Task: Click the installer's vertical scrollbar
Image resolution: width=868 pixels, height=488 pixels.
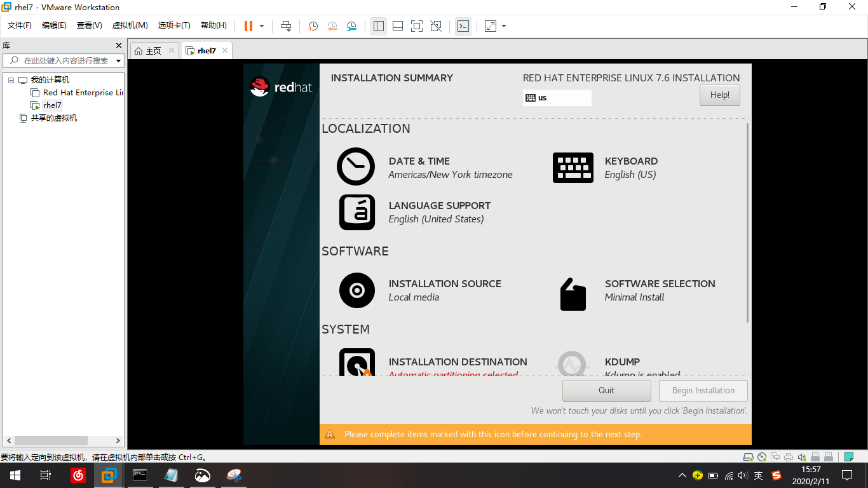Action: pos(748,222)
